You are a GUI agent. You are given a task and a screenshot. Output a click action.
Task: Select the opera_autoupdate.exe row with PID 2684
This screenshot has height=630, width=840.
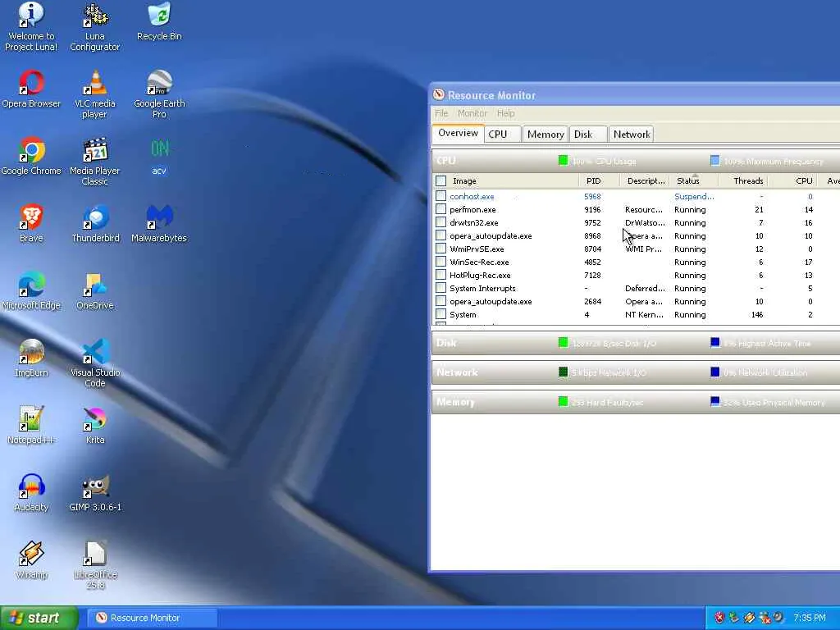636,302
